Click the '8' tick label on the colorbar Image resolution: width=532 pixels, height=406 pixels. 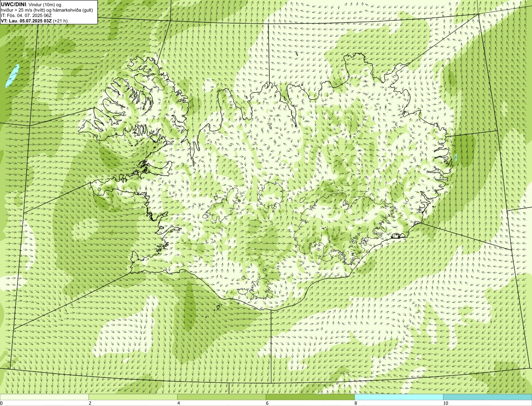tap(356, 403)
